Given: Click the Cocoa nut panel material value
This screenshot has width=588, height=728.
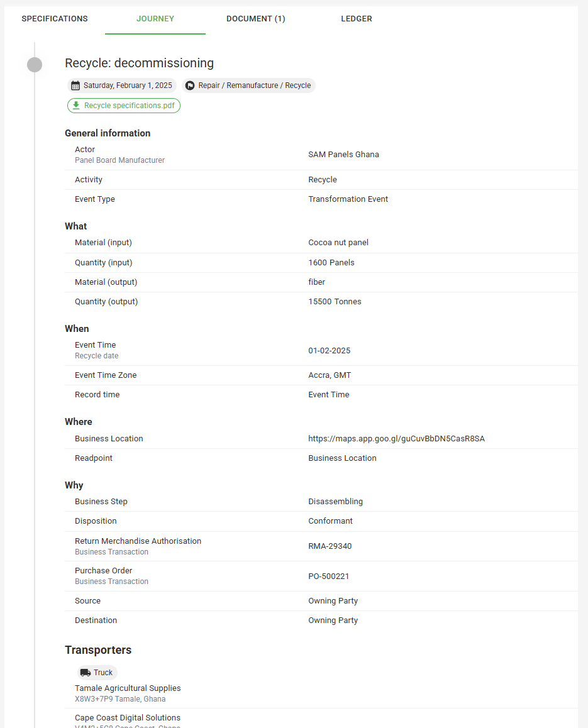Looking at the screenshot, I should point(338,243).
